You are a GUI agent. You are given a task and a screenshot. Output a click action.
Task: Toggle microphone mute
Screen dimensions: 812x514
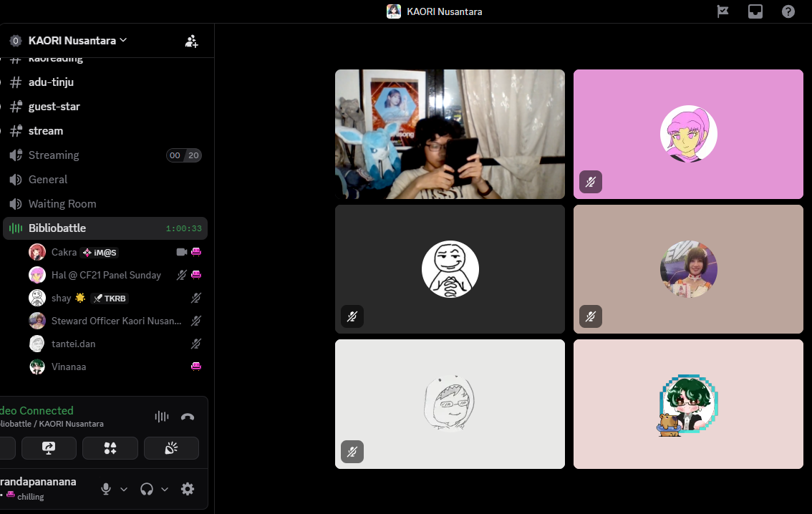pos(106,489)
